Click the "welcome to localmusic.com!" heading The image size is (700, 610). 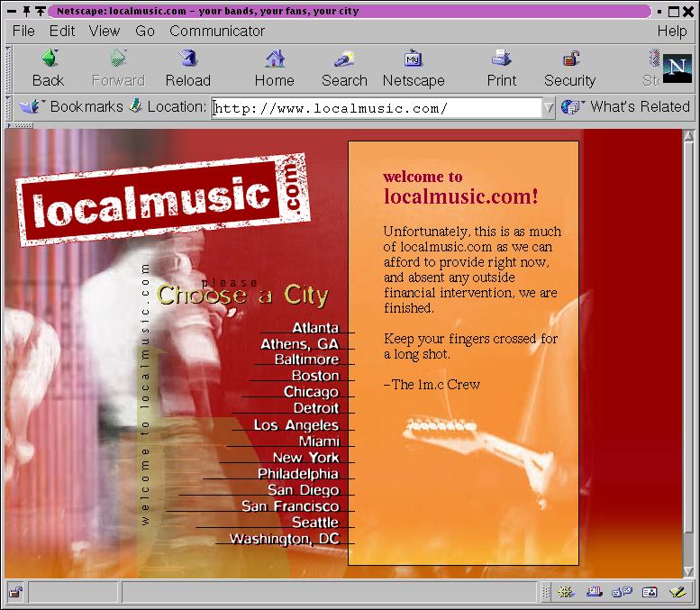pos(460,187)
